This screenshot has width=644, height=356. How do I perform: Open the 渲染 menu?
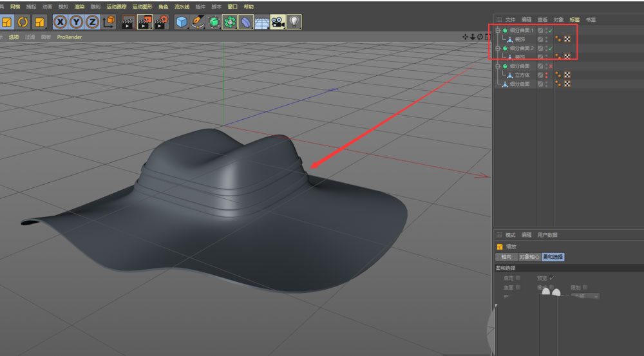pyautogui.click(x=79, y=6)
